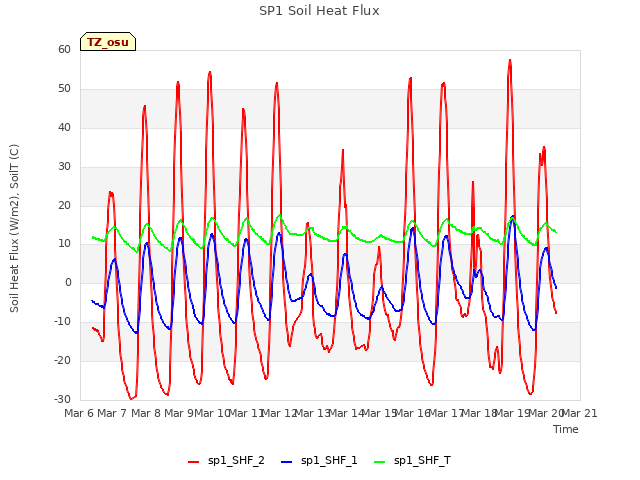This screenshot has height=480, width=640.
Task: Toggle the sp1_SHF_T legend entry
Action: click(412, 461)
